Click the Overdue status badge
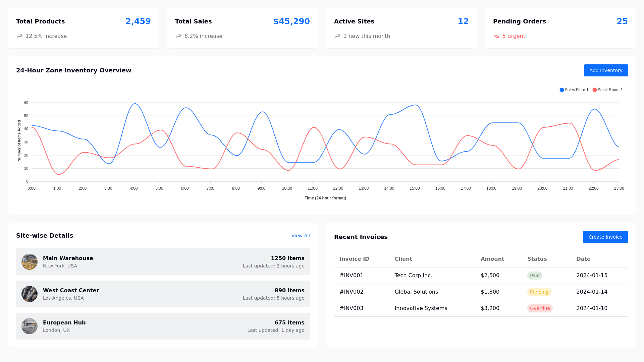The height and width of the screenshot is (362, 644). (540, 308)
